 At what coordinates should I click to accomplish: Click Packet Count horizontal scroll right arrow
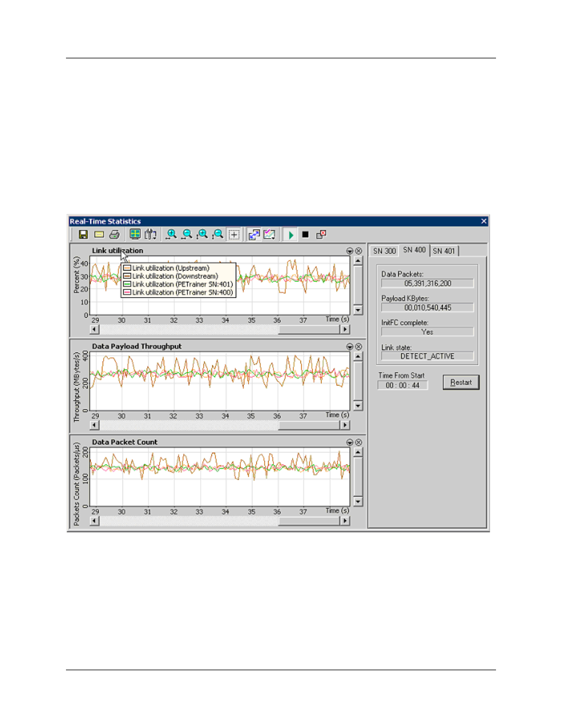pos(345,521)
